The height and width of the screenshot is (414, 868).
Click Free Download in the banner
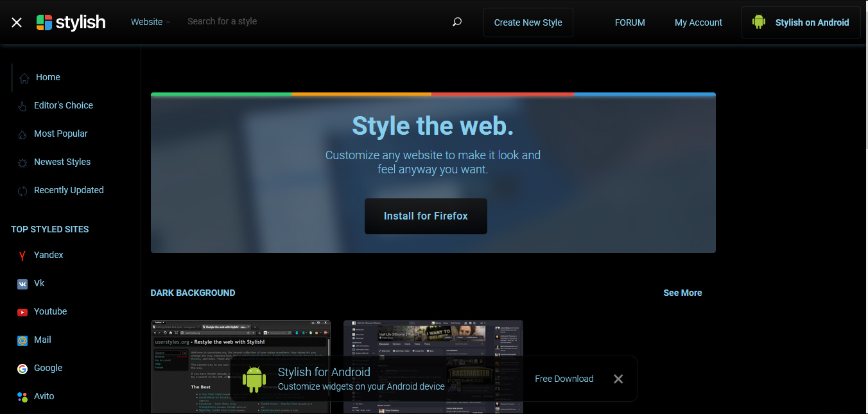coord(564,379)
